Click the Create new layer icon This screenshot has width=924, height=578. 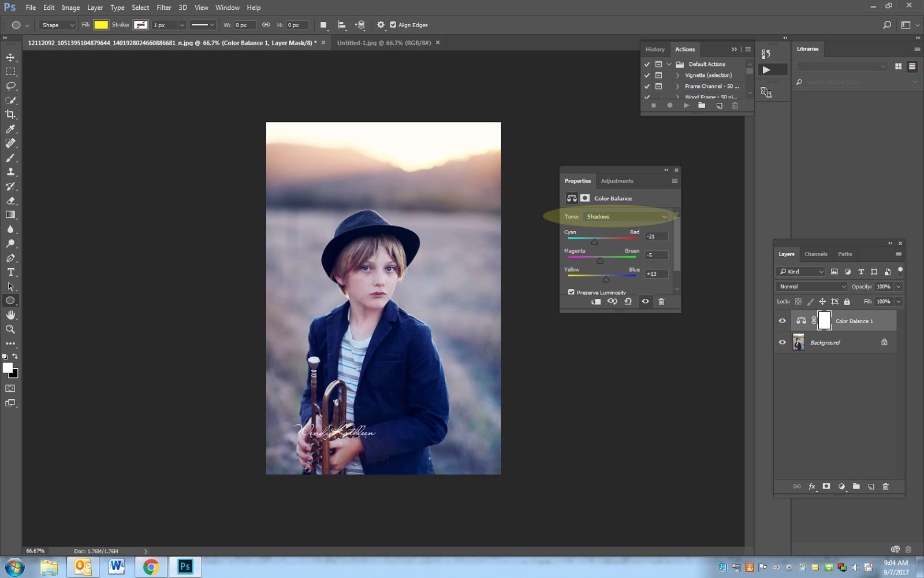click(x=871, y=487)
